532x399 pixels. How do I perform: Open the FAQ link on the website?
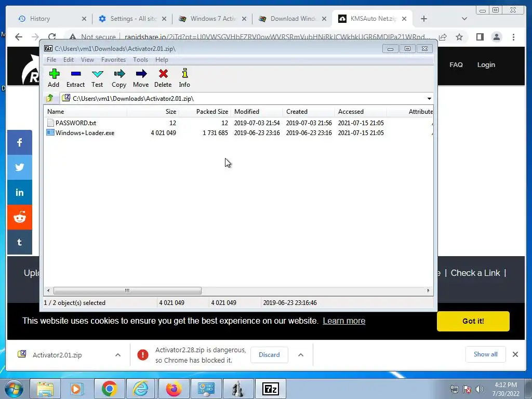click(x=456, y=64)
